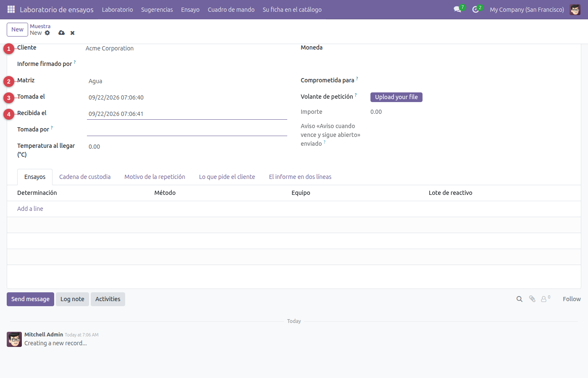Show followers using the person icon

[x=544, y=299]
